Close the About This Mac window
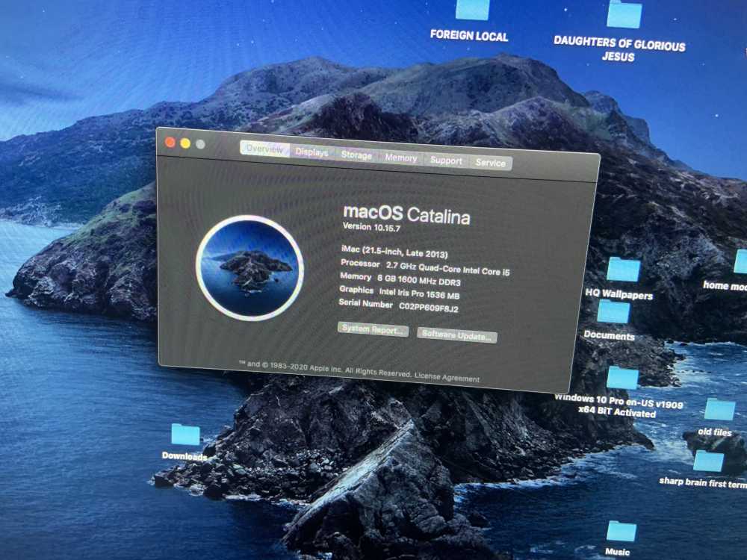 click(x=170, y=142)
